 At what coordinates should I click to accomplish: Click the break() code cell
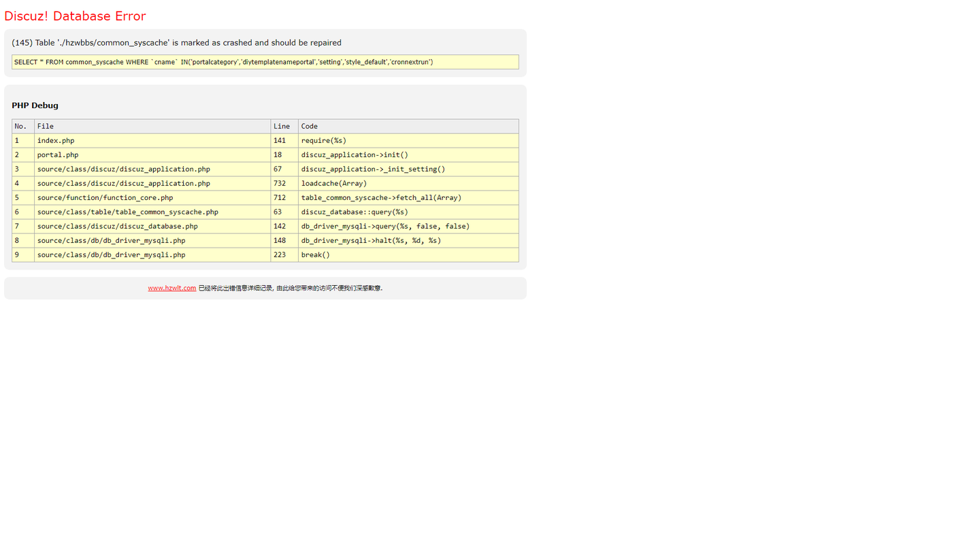point(408,255)
